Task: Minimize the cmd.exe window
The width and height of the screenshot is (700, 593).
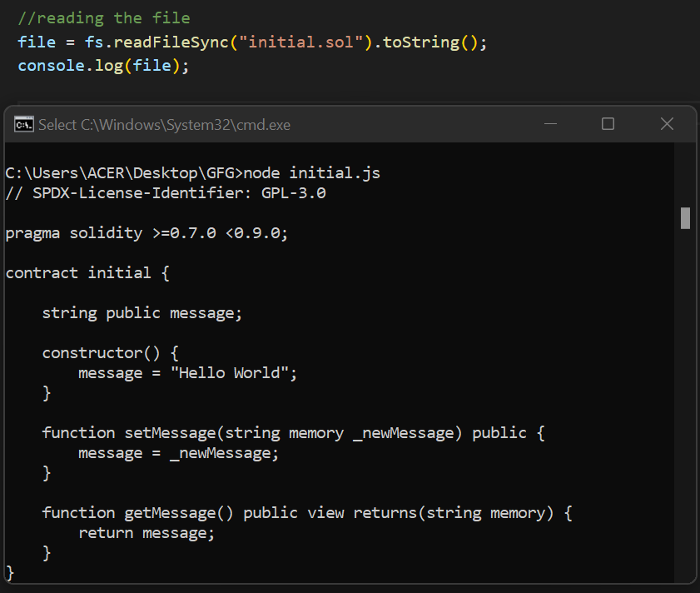Action: [550, 124]
